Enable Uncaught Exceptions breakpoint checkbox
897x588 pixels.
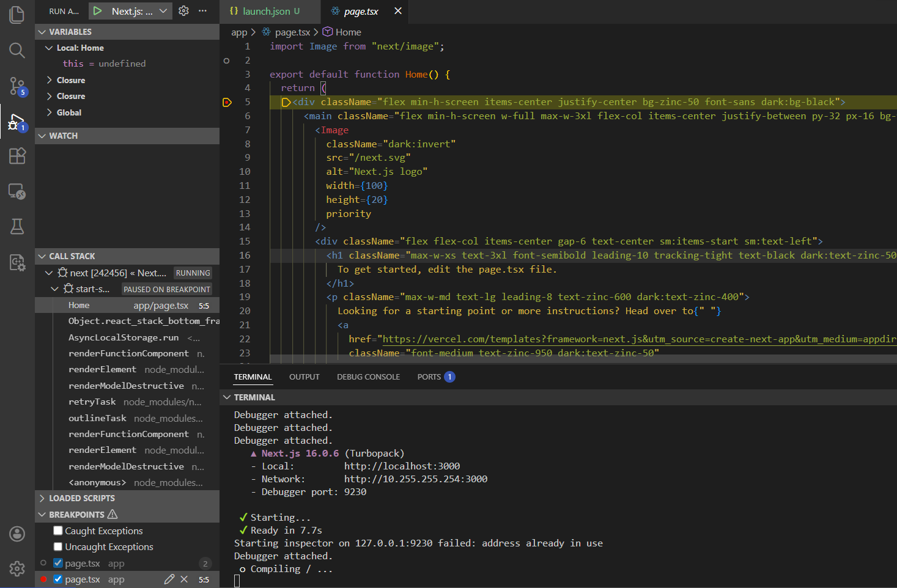pos(58,546)
